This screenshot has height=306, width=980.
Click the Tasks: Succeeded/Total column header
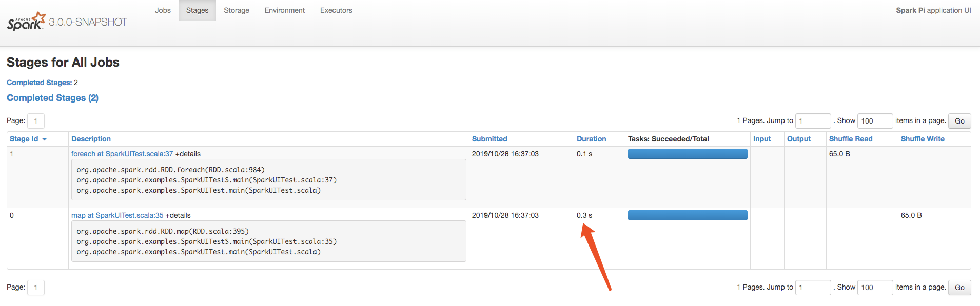pyautogui.click(x=669, y=139)
